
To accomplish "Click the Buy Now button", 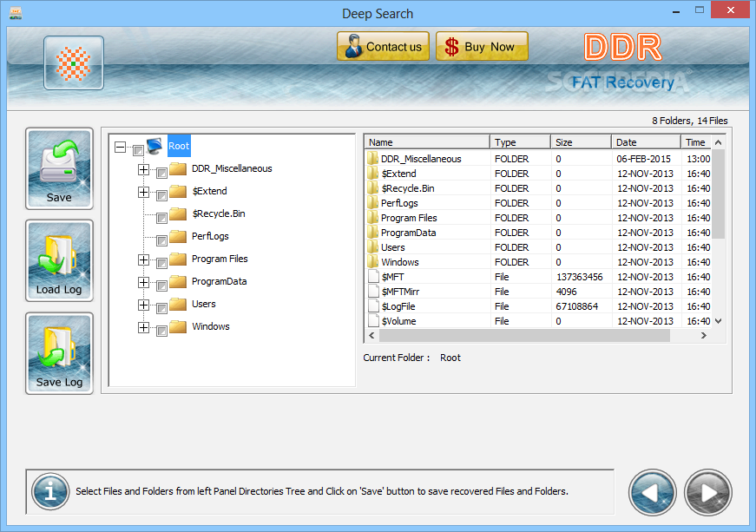I will click(x=482, y=47).
